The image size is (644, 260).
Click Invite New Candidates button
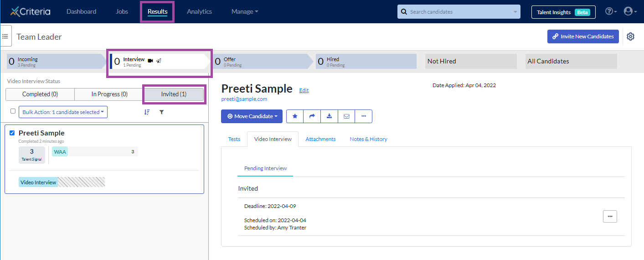point(583,36)
